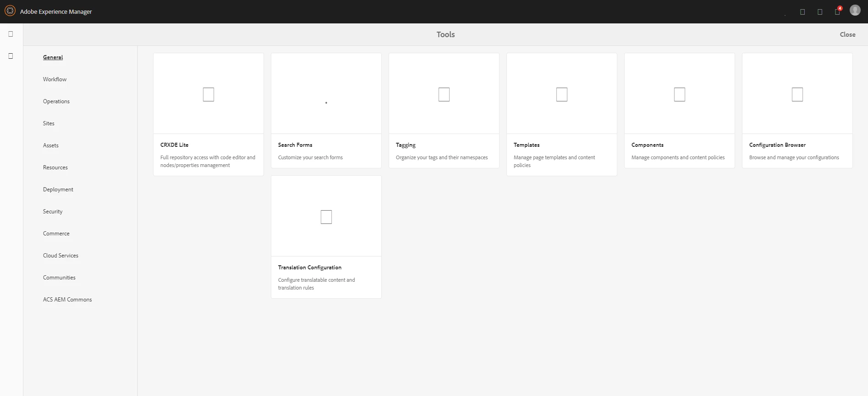The image size is (868, 396).
Task: Open the Components title link
Action: coord(648,145)
